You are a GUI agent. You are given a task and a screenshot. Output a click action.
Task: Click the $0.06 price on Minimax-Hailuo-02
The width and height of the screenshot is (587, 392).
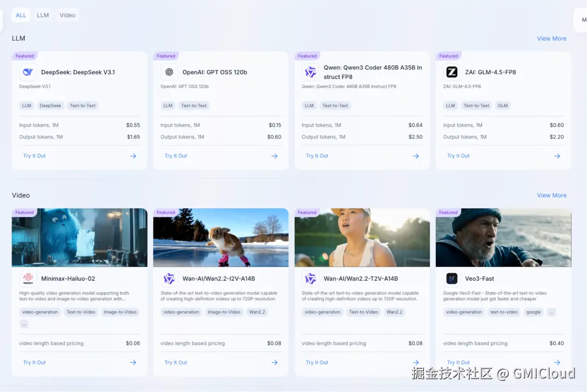[x=133, y=343]
